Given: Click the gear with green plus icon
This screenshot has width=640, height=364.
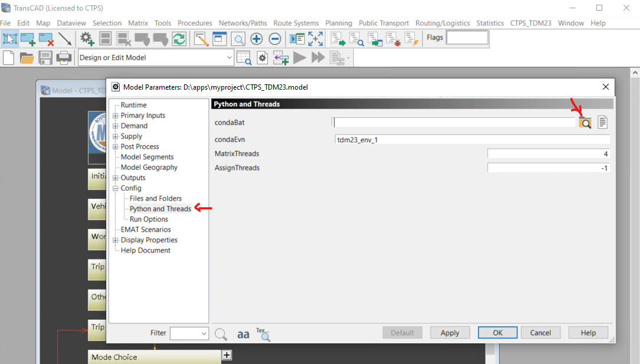Looking at the screenshot, I should click(87, 39).
